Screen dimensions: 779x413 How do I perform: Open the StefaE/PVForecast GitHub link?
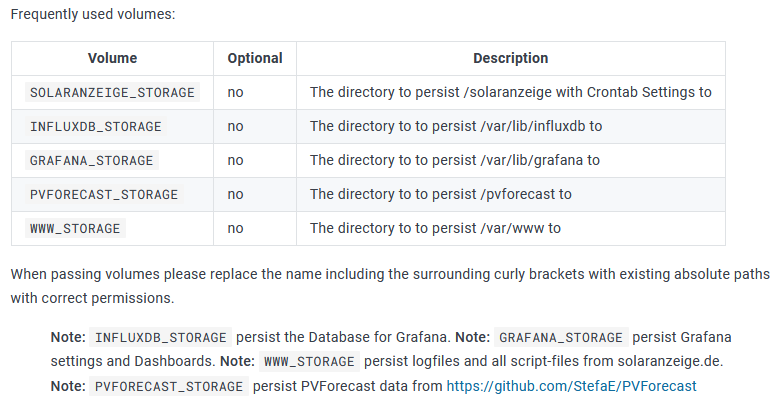pyautogui.click(x=571, y=385)
